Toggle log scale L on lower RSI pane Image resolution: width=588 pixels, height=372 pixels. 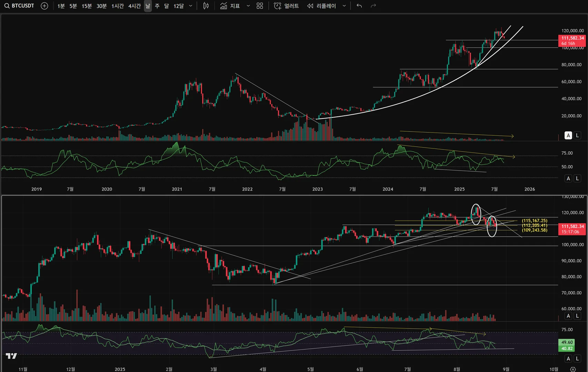tap(577, 359)
